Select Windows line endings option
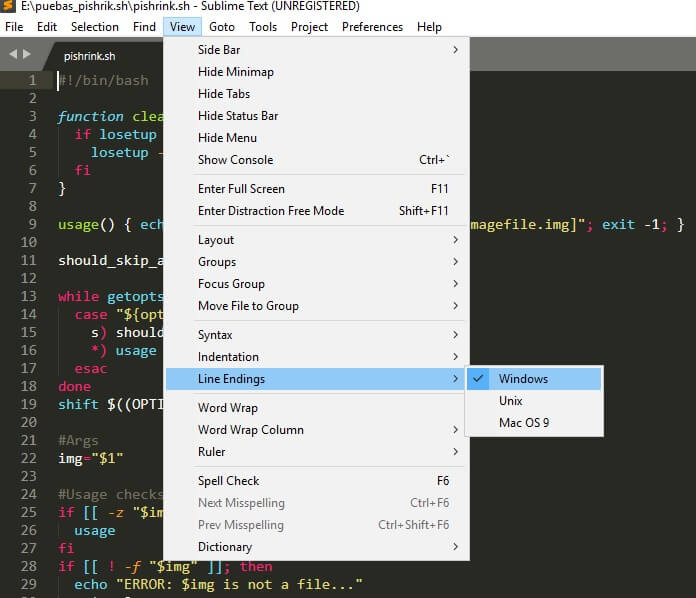Viewport: 696px width, 598px height. click(523, 379)
